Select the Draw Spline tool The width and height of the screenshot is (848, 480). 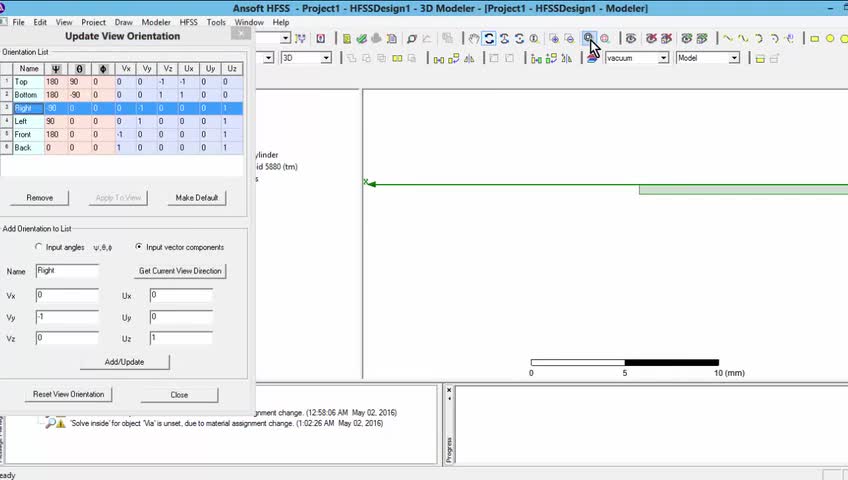pyautogui.click(x=743, y=39)
